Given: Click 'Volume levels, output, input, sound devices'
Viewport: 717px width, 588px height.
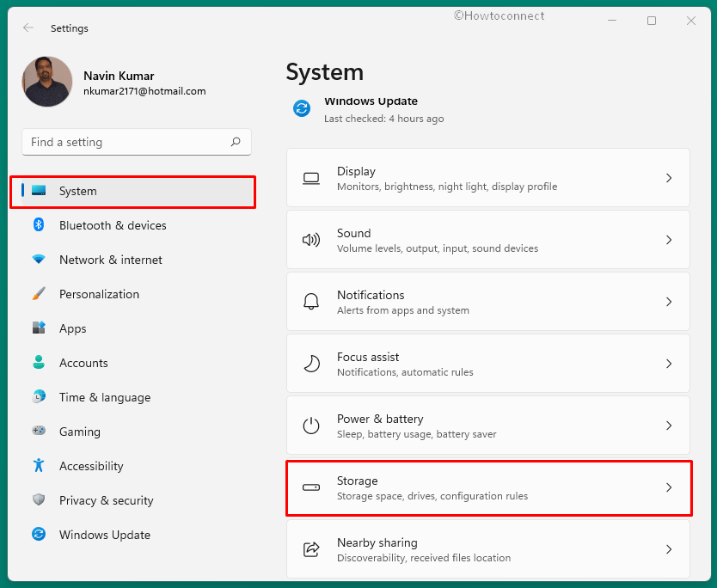Looking at the screenshot, I should click(438, 248).
